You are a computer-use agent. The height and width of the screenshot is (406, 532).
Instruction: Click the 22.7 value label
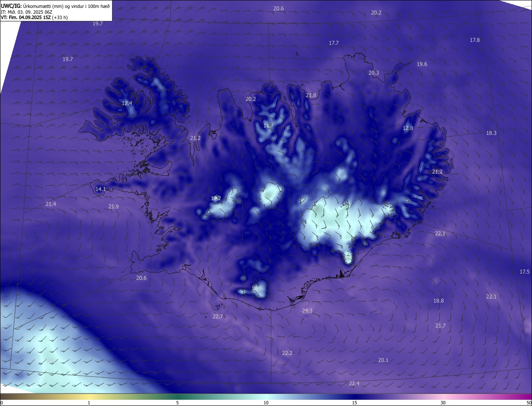pyautogui.click(x=218, y=317)
